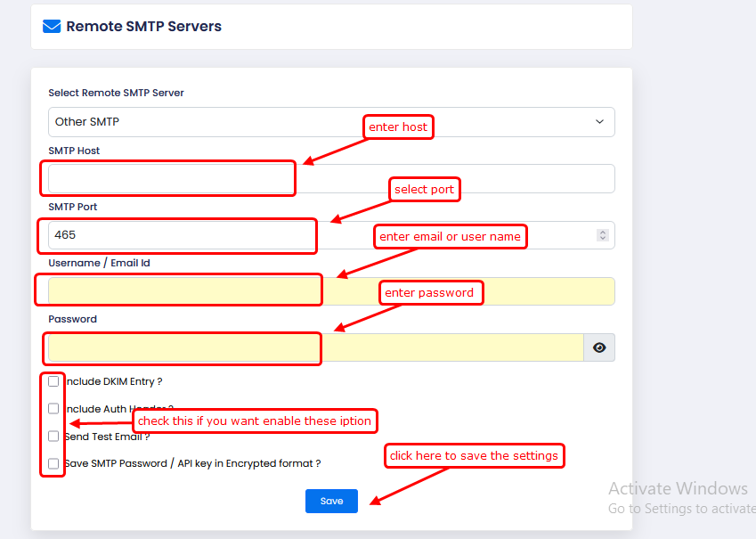Screen dimensions: 756x539
Task: Enable the Include DKIM Entry checkbox
Action: pos(54,381)
